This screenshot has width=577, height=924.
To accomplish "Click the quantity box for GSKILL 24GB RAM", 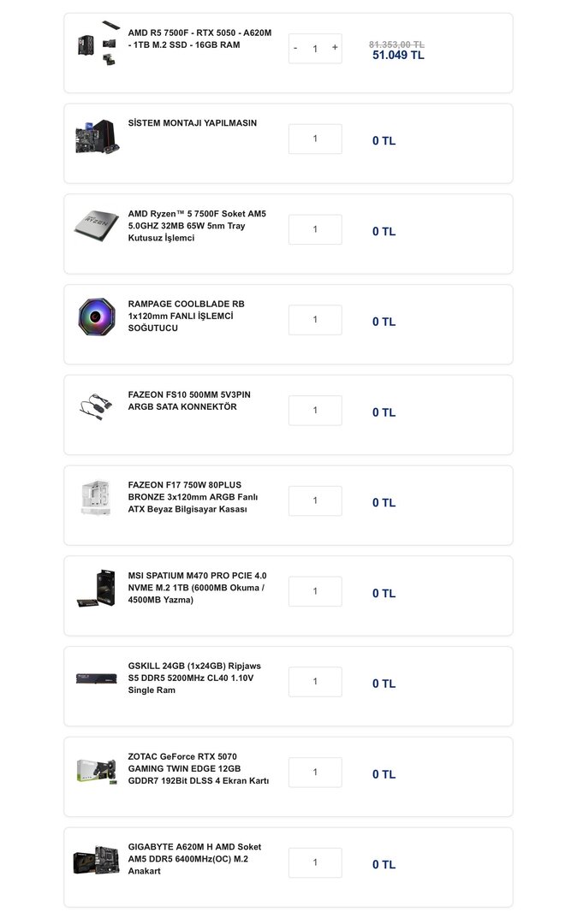I will point(315,682).
